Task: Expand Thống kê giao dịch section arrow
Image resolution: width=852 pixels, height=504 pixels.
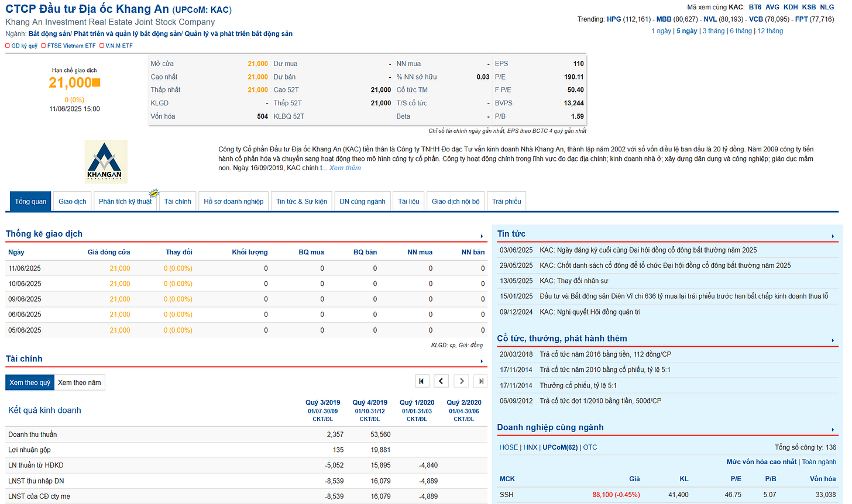Action: (x=482, y=236)
